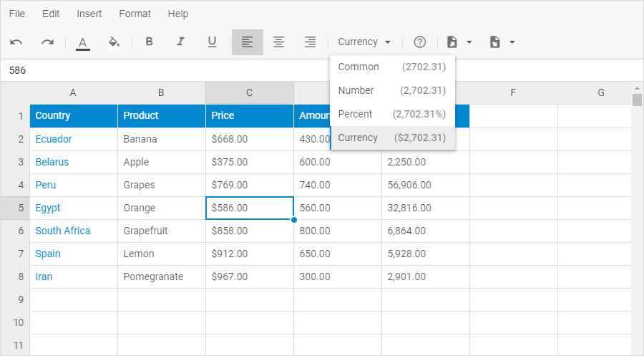Select the column C header
This screenshot has height=356, width=644.
(249, 92)
